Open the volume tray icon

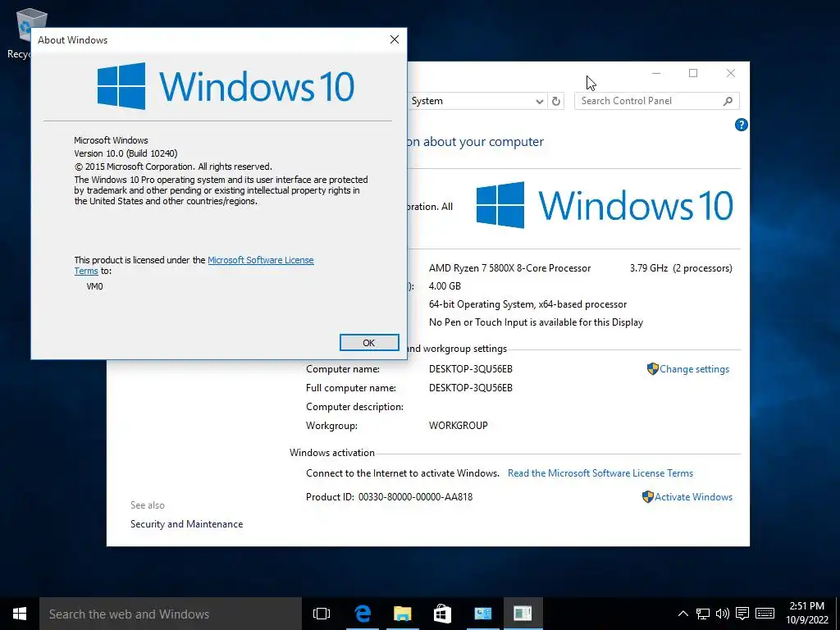[x=723, y=614]
